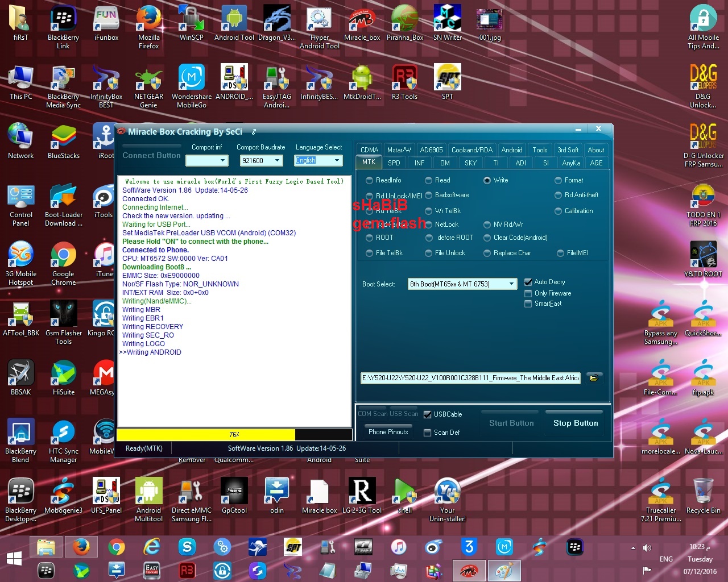The height and width of the screenshot is (582, 728).
Task: Open the MtkDroidTools desktop shortcut
Action: point(362,82)
